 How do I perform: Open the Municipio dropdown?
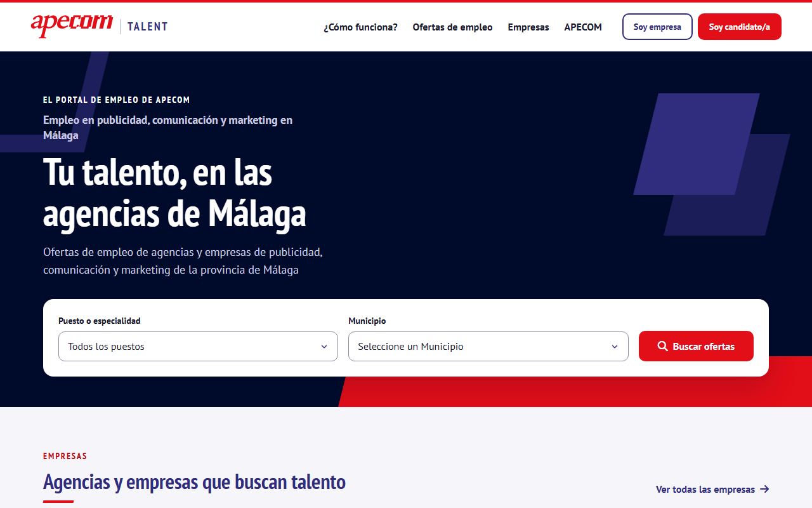coord(488,346)
